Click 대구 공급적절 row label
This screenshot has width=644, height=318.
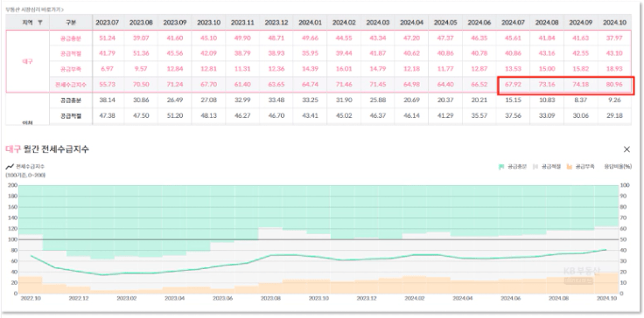tap(71, 53)
